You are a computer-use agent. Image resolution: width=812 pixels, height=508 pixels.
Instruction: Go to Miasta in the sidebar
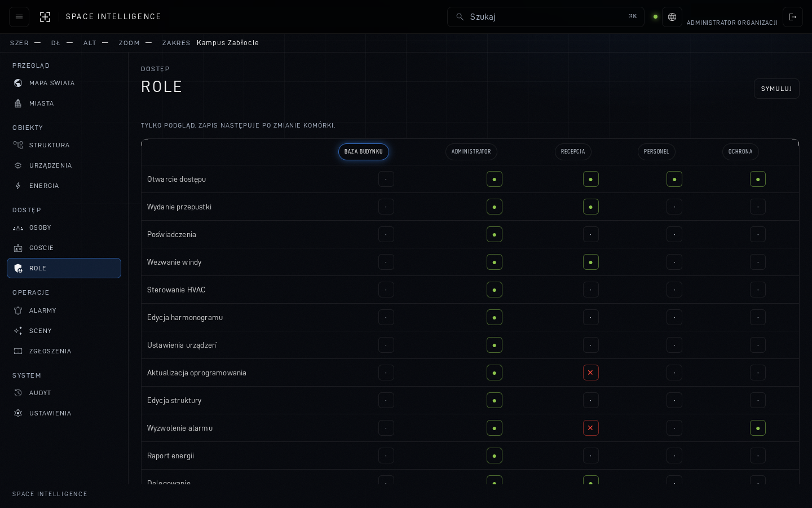pyautogui.click(x=64, y=103)
